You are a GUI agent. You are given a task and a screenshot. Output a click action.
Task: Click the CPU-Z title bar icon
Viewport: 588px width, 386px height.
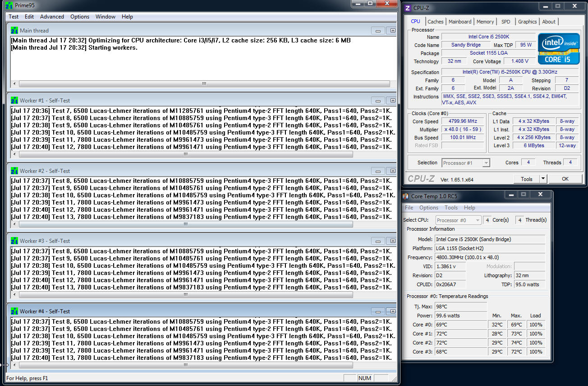pos(408,8)
